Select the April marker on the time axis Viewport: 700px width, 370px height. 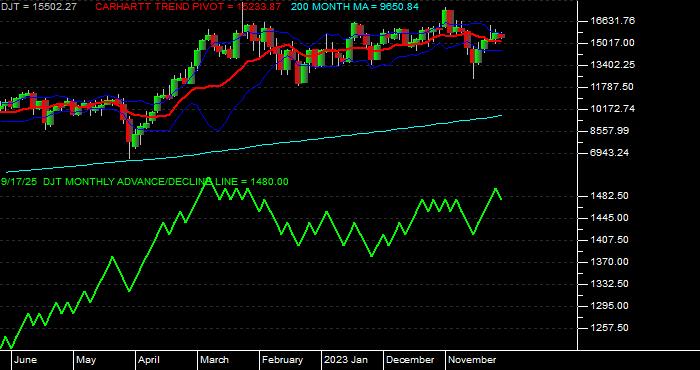tap(149, 360)
